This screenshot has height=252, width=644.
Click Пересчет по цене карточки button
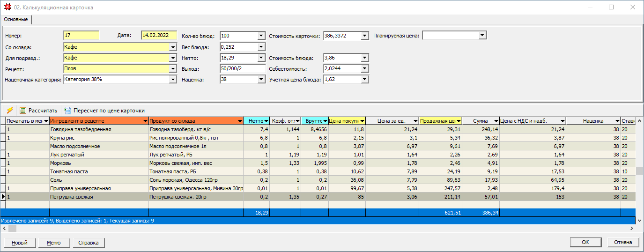coord(105,111)
